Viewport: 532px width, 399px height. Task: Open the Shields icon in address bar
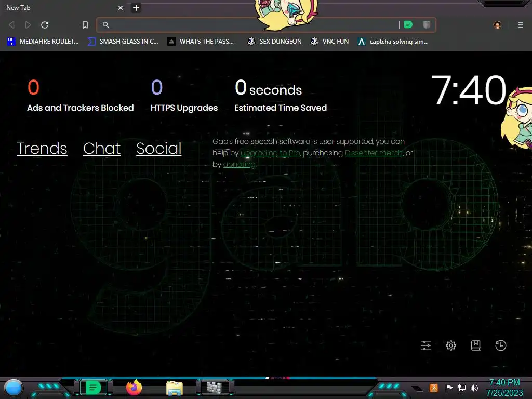click(x=427, y=24)
